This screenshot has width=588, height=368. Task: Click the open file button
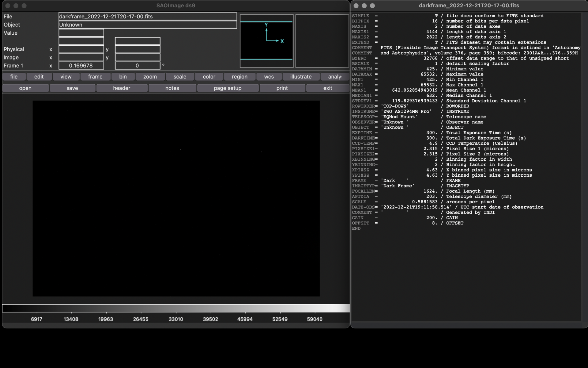point(25,88)
